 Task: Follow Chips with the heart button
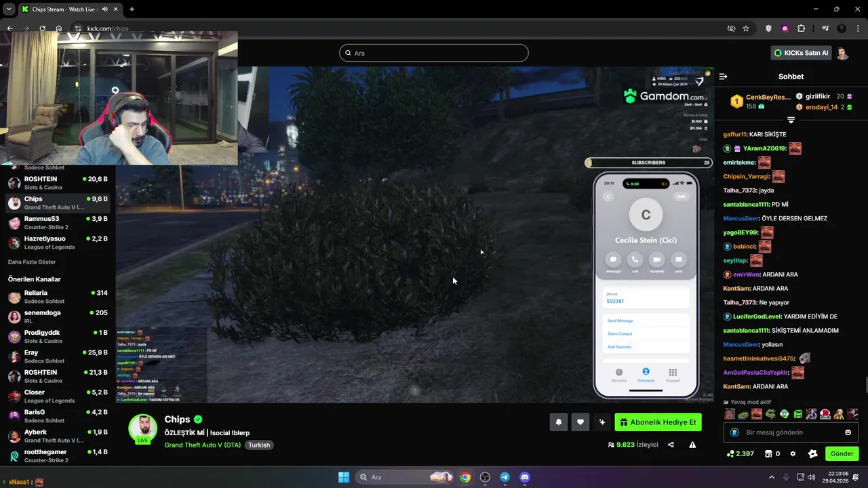point(580,422)
